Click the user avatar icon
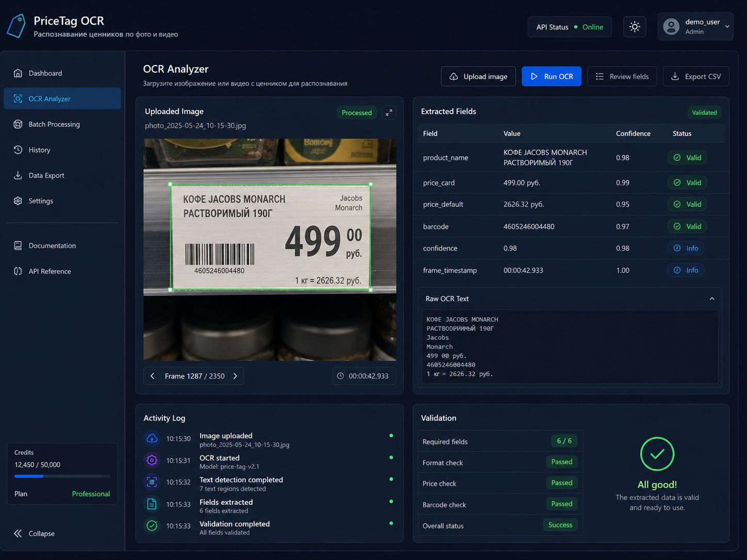 pos(671,26)
